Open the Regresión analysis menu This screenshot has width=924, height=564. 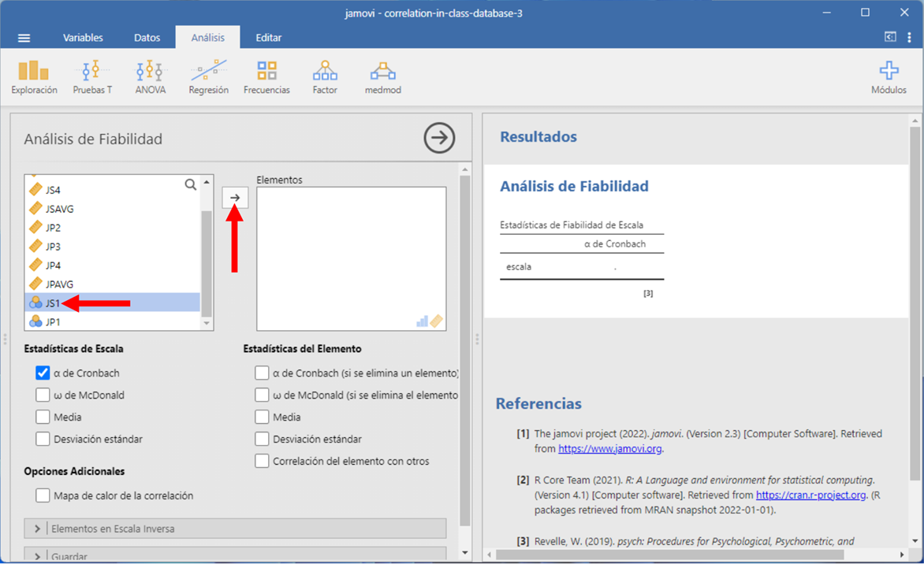pos(208,77)
